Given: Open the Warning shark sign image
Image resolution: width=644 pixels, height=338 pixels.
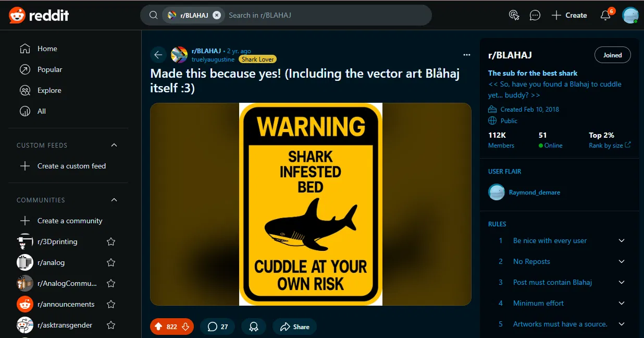Looking at the screenshot, I should point(311,204).
